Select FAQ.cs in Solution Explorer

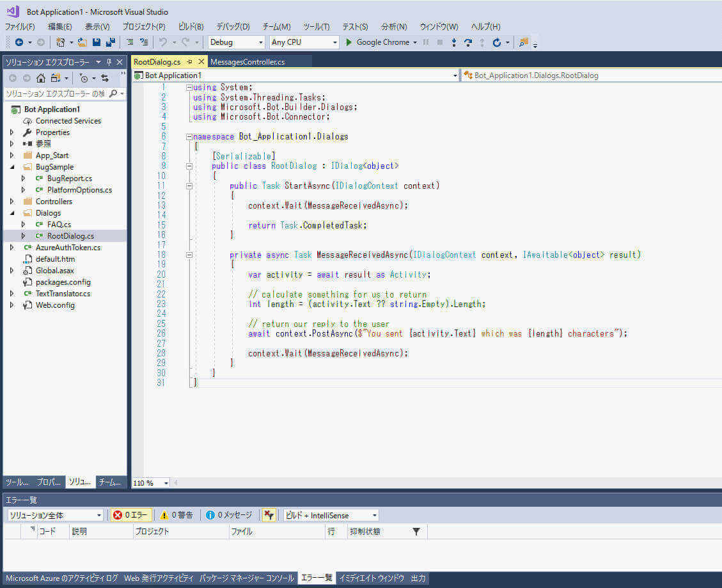click(59, 225)
